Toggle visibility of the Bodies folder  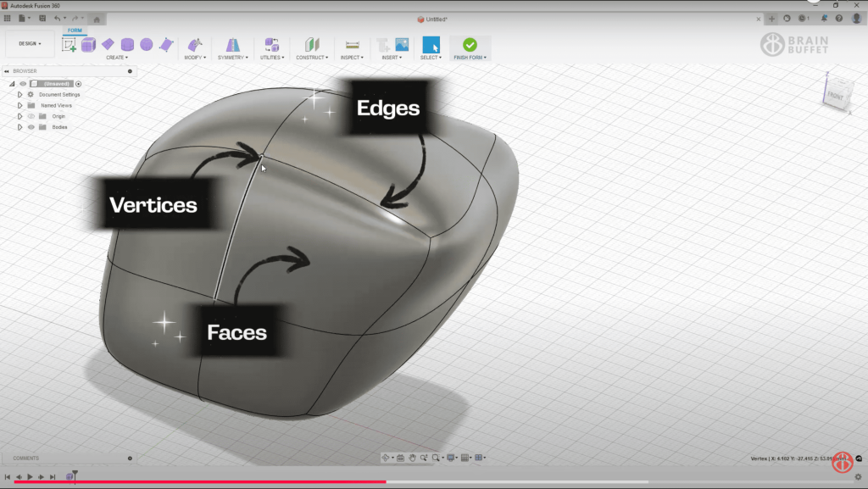pyautogui.click(x=31, y=127)
